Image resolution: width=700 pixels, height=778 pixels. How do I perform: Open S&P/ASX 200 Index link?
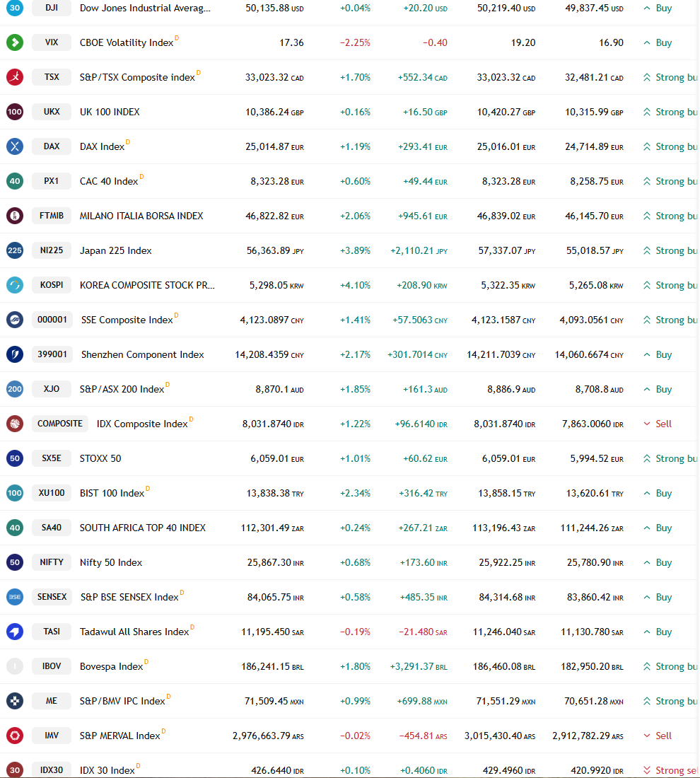pos(122,390)
